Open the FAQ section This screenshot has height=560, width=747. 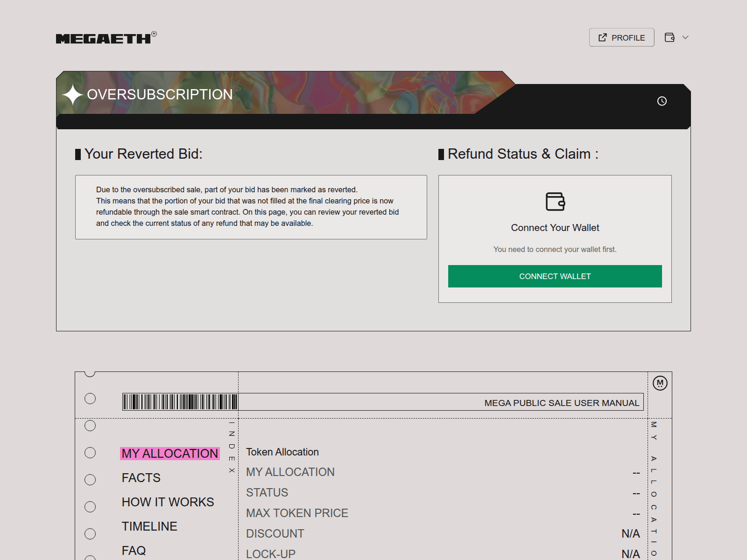point(134,551)
